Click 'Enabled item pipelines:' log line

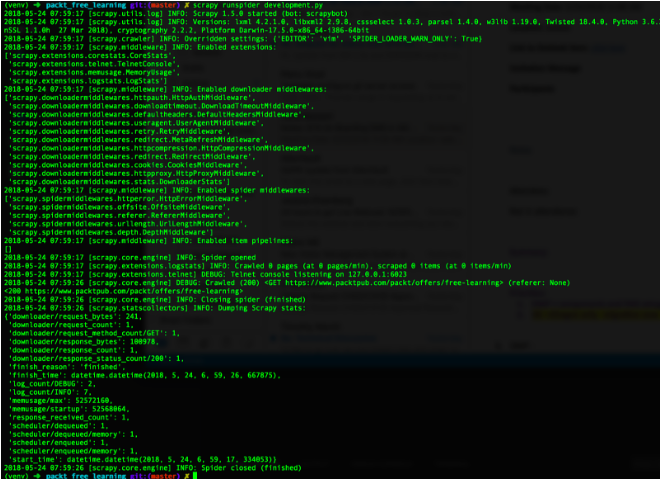245,241
